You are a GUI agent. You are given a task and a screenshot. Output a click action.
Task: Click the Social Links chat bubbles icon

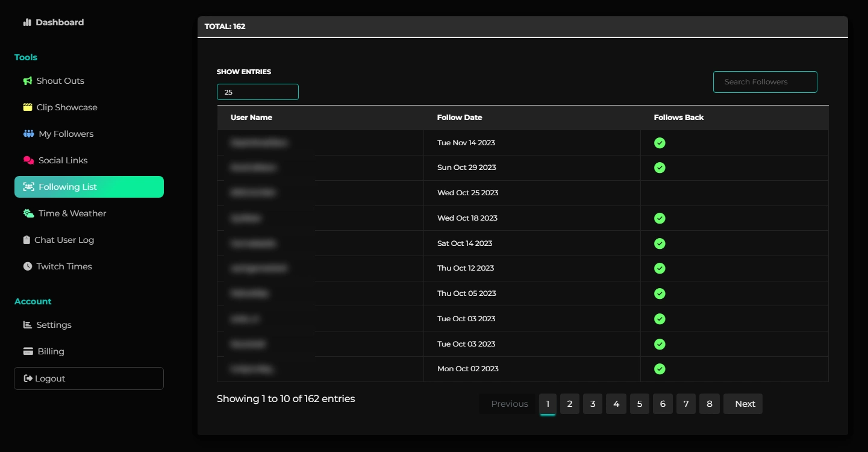coord(29,160)
